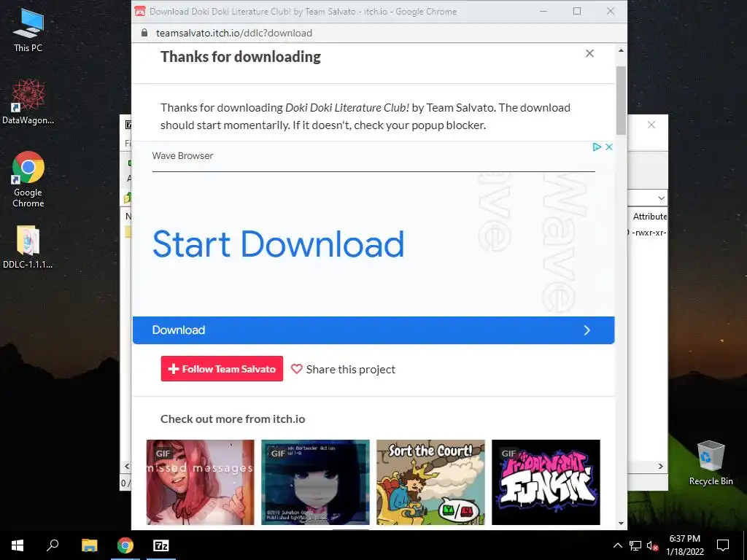Click 7-Zip horizontal scrollbar left arrow
The image size is (747, 560).
[127, 466]
